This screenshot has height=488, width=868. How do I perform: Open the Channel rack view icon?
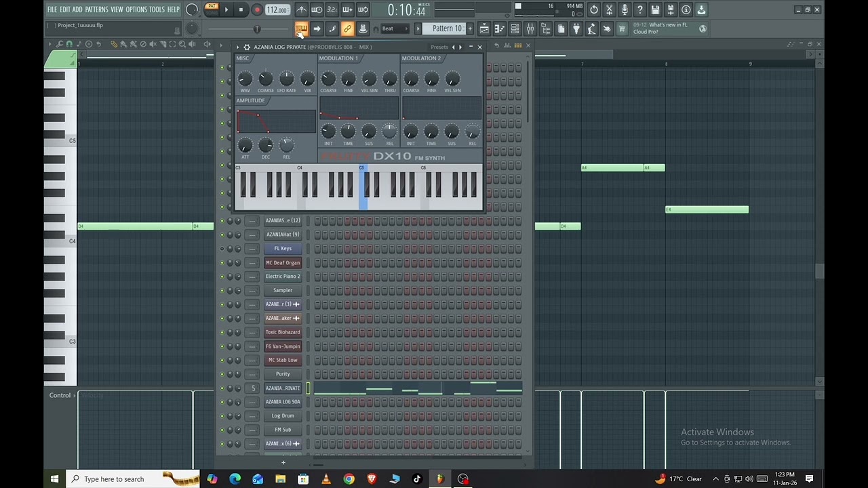515,28
